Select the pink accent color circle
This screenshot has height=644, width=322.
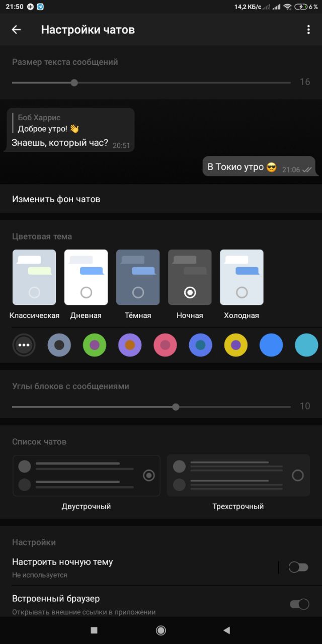pyautogui.click(x=165, y=345)
